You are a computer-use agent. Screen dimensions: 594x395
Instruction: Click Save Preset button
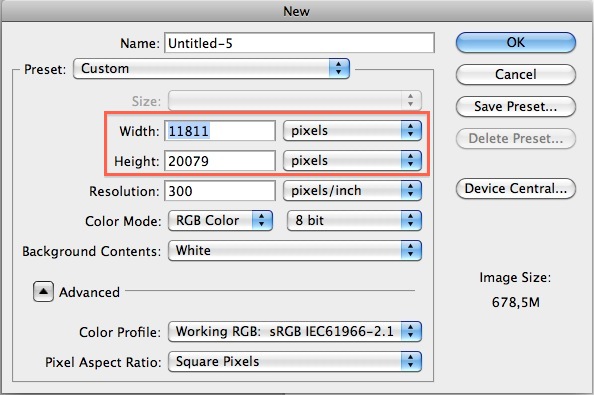tap(516, 106)
